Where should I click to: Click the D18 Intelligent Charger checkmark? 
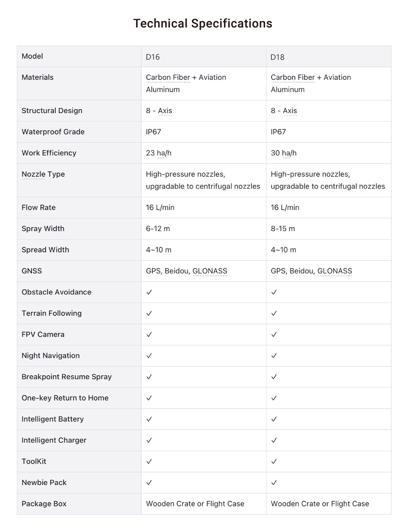pyautogui.click(x=274, y=440)
